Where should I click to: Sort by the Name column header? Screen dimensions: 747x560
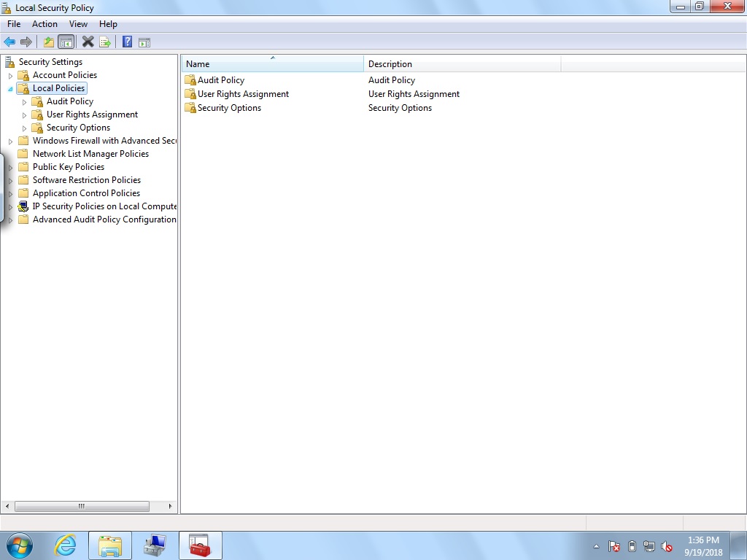point(271,64)
